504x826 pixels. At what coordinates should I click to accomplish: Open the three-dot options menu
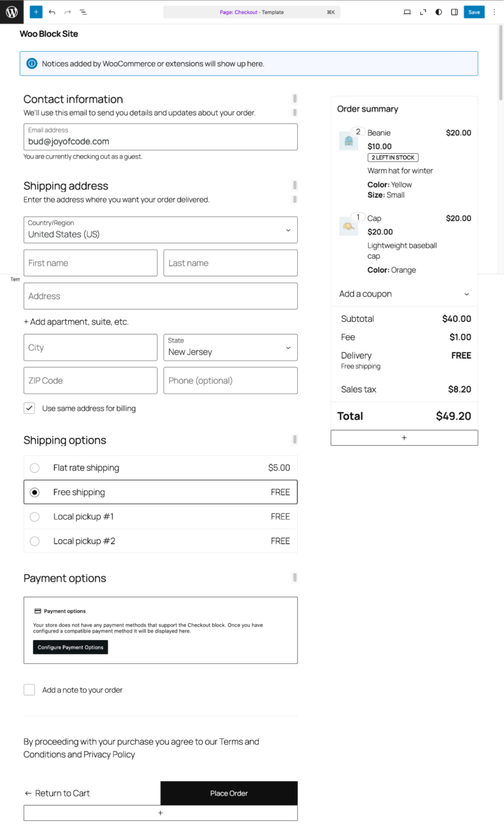(494, 12)
